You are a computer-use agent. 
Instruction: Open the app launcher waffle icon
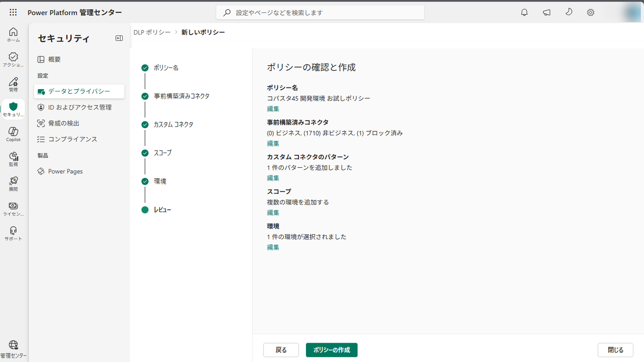tap(13, 12)
